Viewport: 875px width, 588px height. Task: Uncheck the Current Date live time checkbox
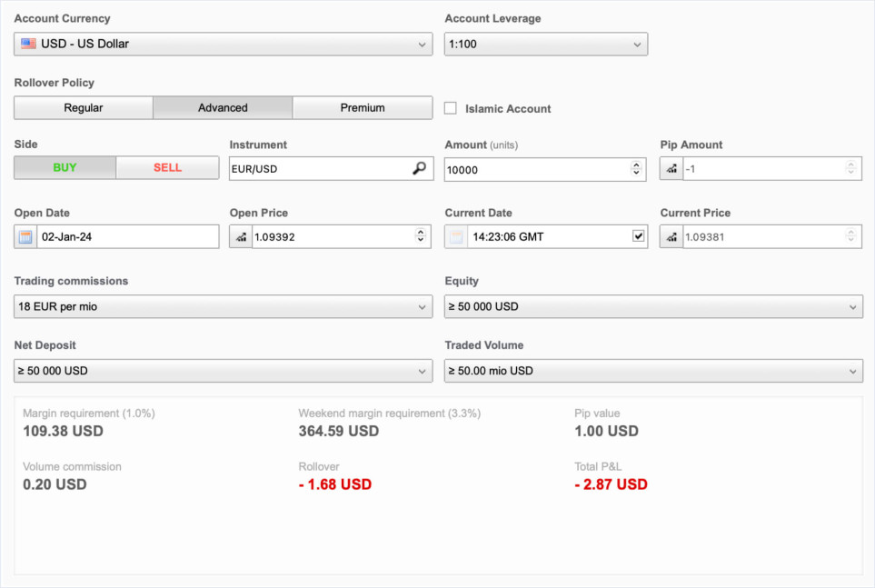(638, 237)
